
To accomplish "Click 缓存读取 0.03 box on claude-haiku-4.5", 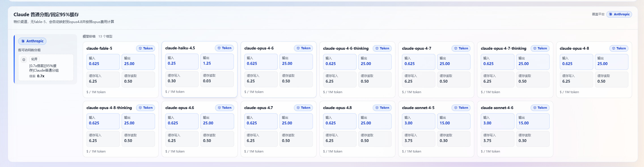I will coord(217,79).
